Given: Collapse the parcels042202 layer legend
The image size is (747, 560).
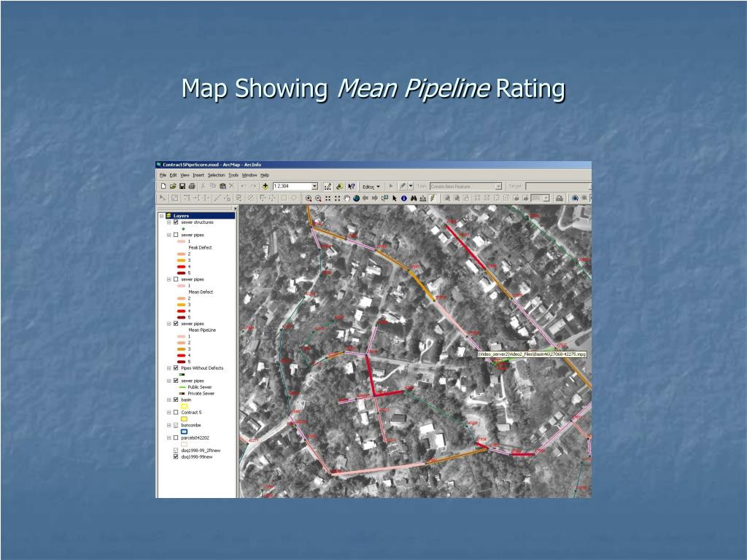Looking at the screenshot, I should pos(169,438).
